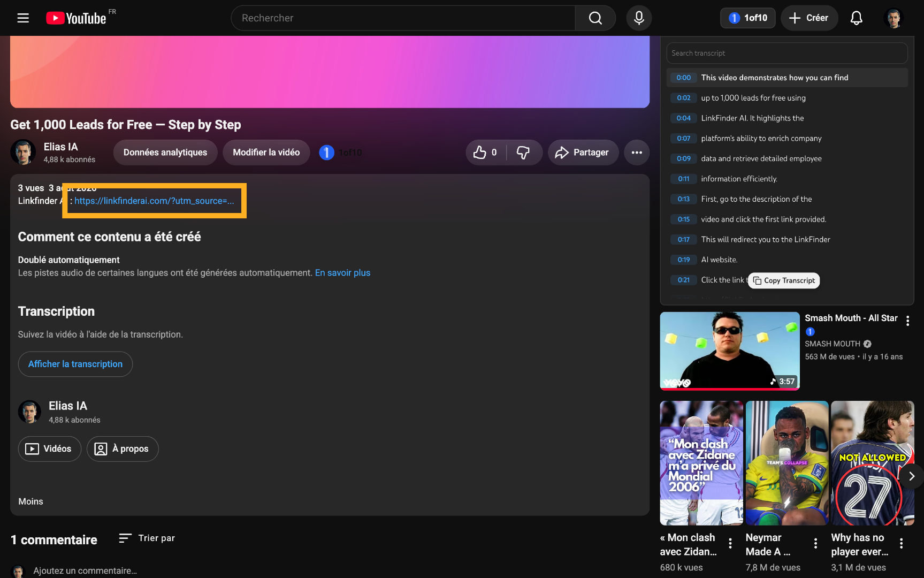
Task: Open the linkfinderai.com description link
Action: pyautogui.click(x=154, y=201)
